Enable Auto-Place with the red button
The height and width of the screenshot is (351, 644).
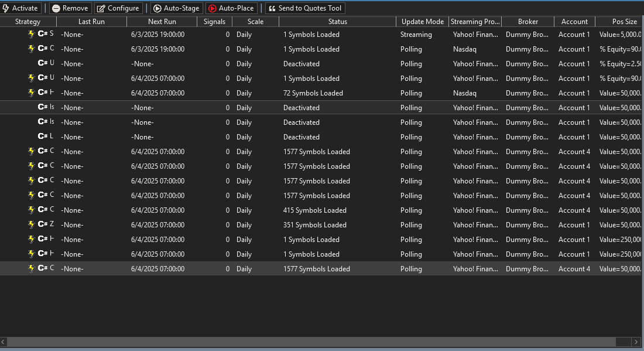pyautogui.click(x=231, y=8)
